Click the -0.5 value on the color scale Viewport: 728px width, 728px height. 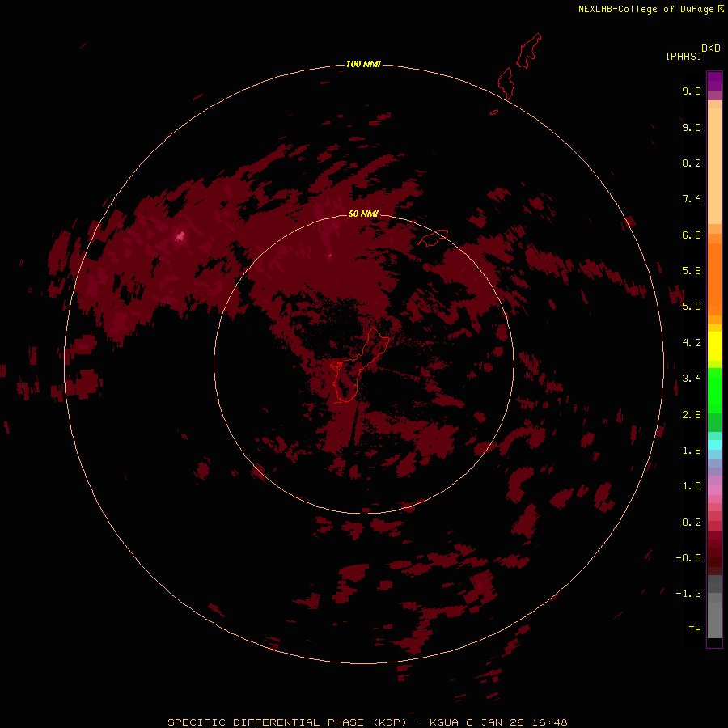point(688,558)
